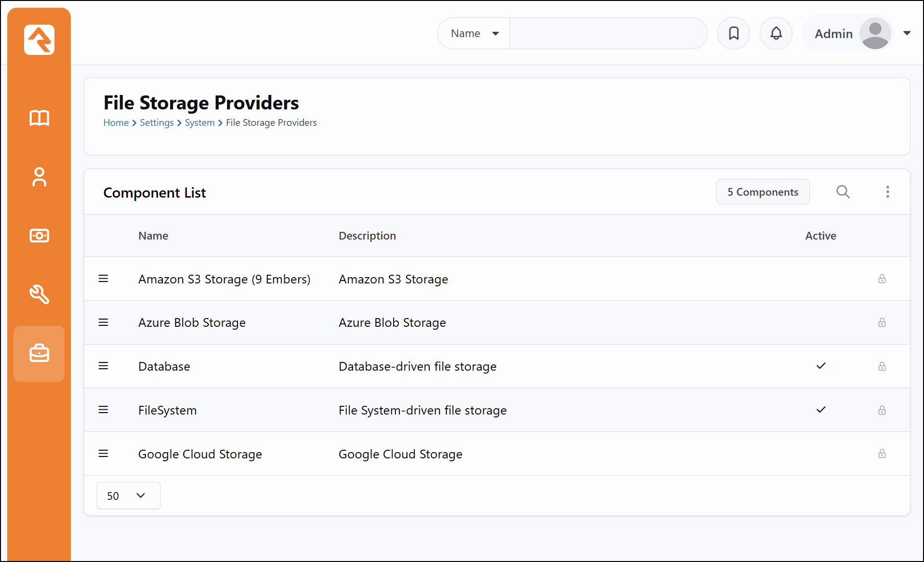The height and width of the screenshot is (562, 924).
Task: Click 'Azure Blob Storage' description cell
Action: (392, 322)
